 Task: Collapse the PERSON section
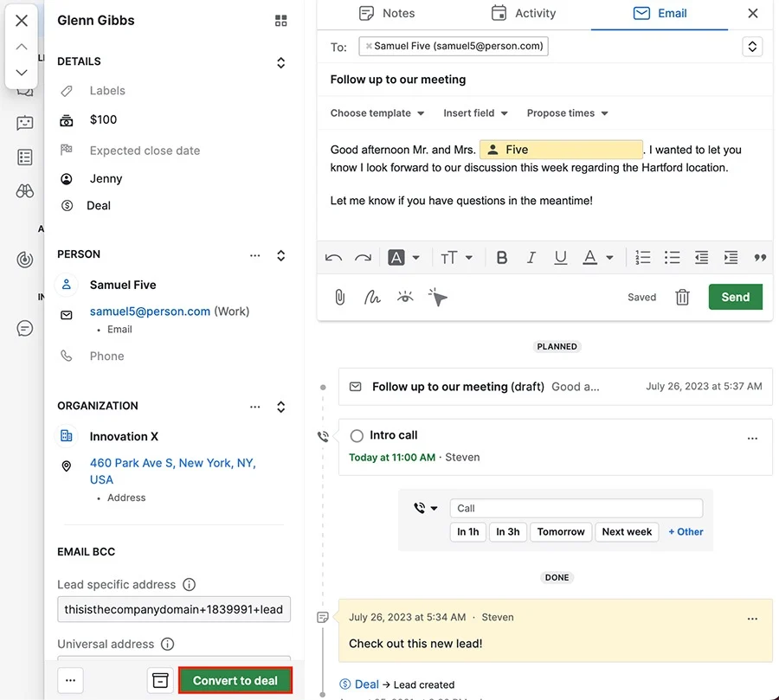[280, 255]
